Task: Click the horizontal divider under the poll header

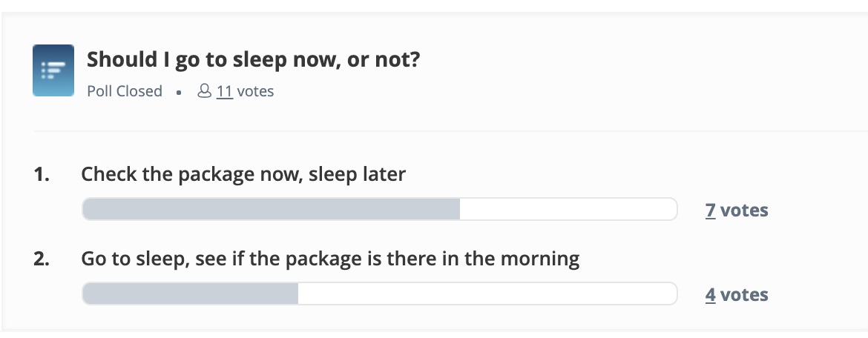Action: pyautogui.click(x=450, y=132)
